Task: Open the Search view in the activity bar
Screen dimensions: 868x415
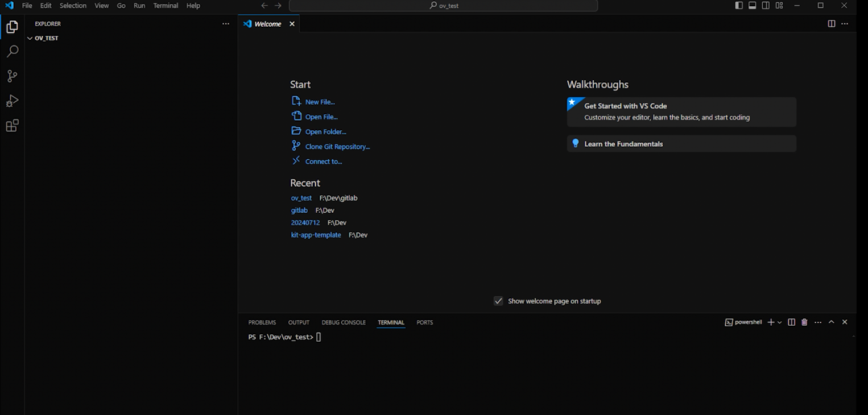Action: (12, 51)
